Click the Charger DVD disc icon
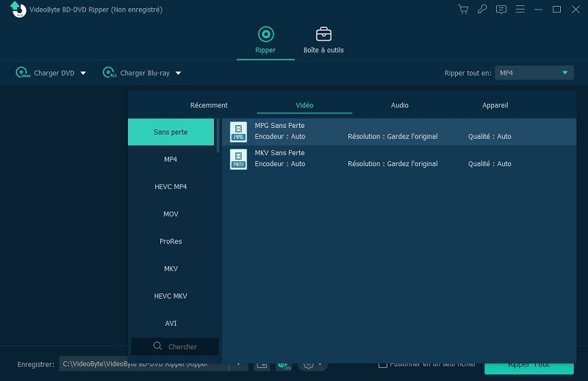Image resolution: width=588 pixels, height=381 pixels. [x=23, y=72]
